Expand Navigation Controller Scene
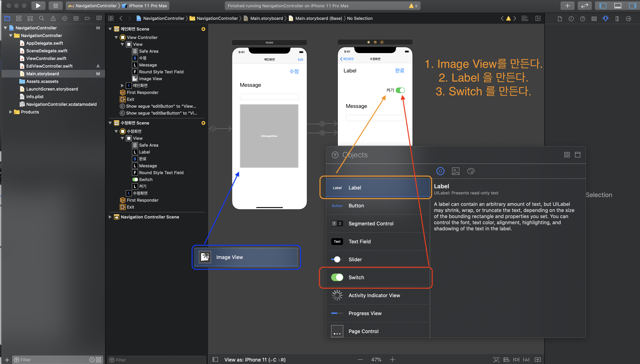Image resolution: width=640 pixels, height=364 pixels. [x=110, y=217]
